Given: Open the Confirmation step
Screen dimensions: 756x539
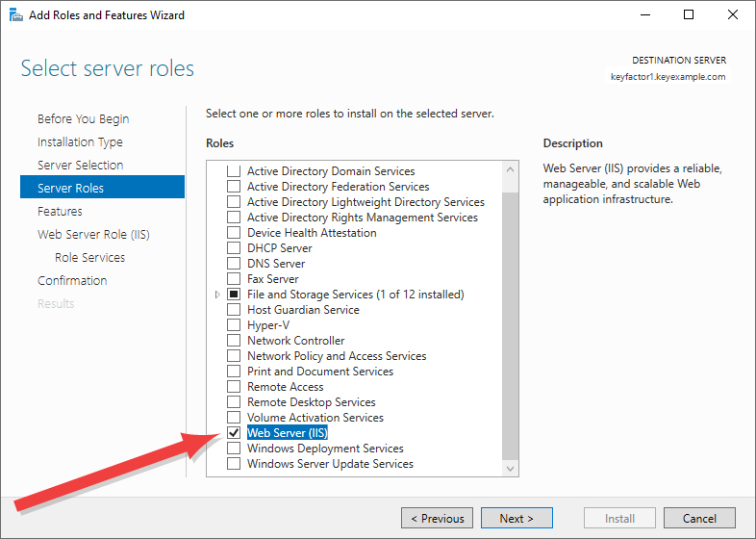Looking at the screenshot, I should click(72, 281).
